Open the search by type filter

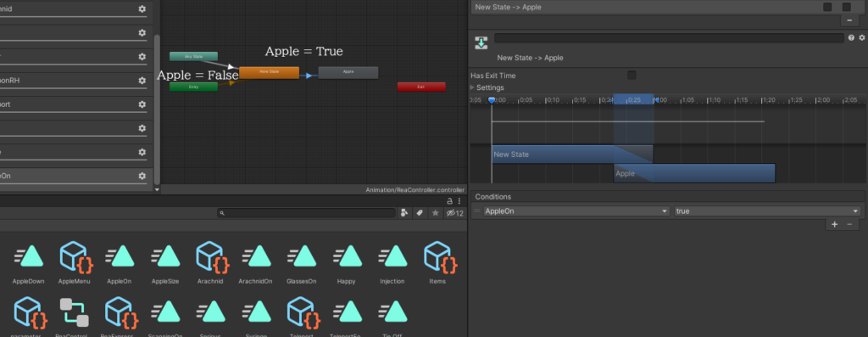[404, 213]
